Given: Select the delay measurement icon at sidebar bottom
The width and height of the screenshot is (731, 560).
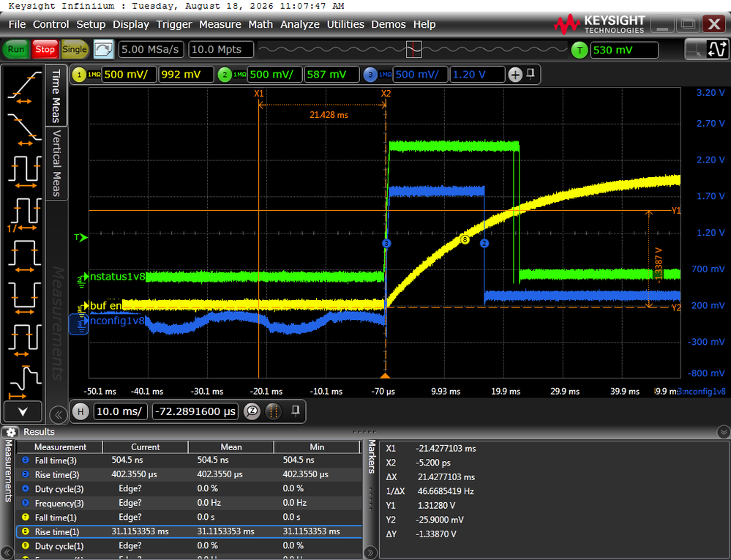Looking at the screenshot, I should [x=25, y=381].
